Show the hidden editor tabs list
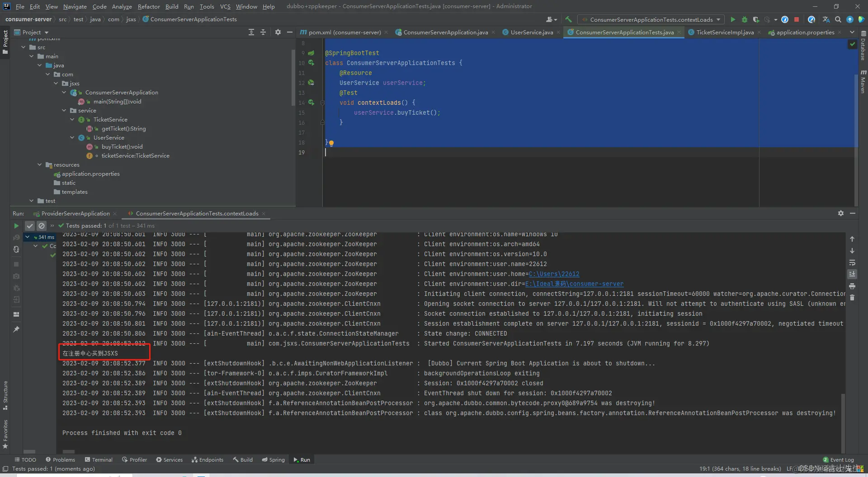The width and height of the screenshot is (868, 477). coord(852,32)
